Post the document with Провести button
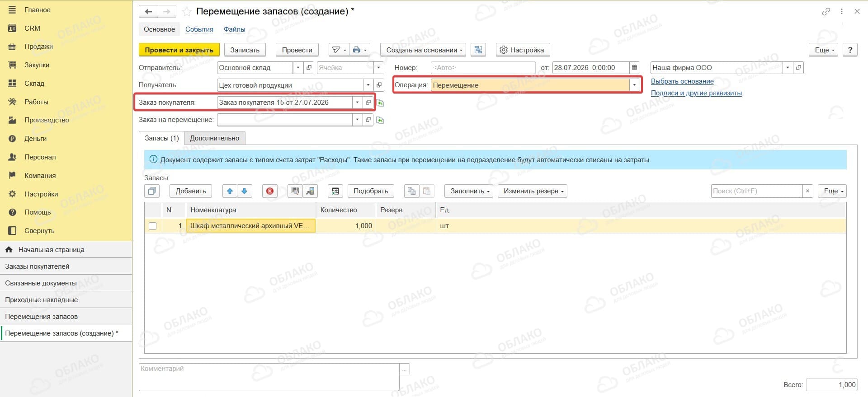 pos(297,50)
